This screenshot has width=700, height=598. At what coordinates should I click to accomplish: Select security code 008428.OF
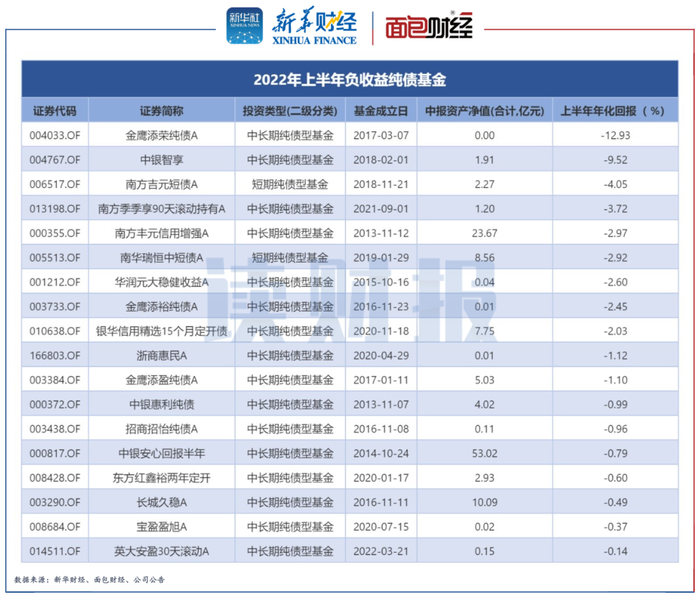click(x=55, y=478)
